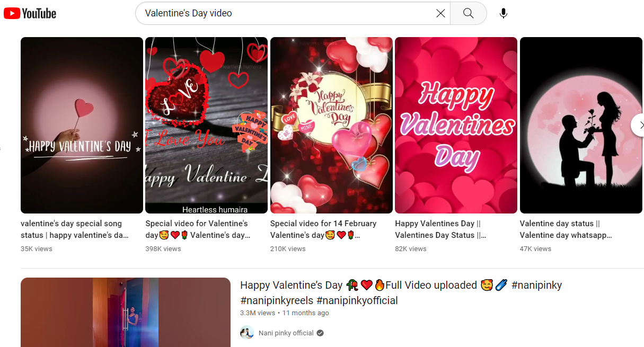Focus the Valentine's Day video search field
The image size is (644, 347).
coord(286,13)
